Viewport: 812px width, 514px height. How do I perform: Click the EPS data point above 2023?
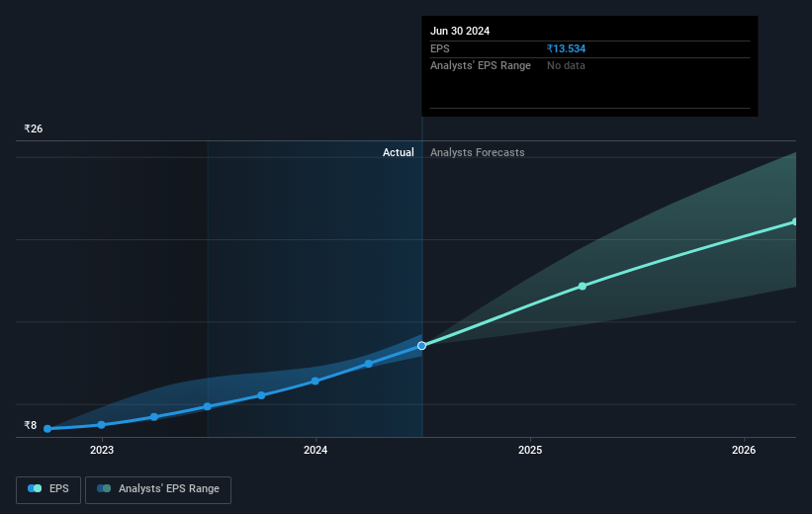click(102, 424)
